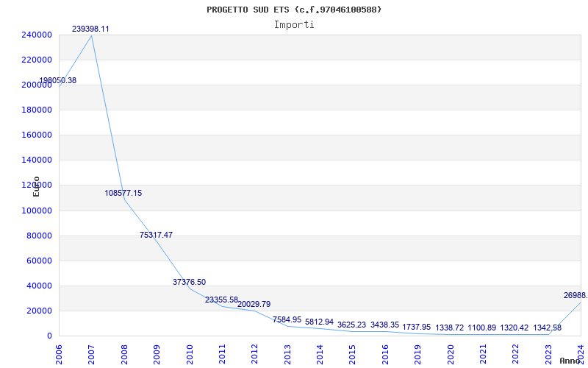This screenshot has height=368, width=588.
Task: Click the Importi subtitle
Action: [294, 25]
